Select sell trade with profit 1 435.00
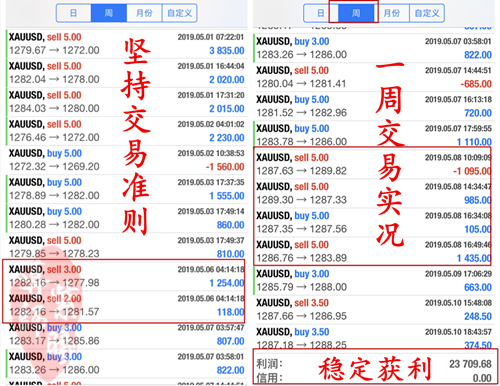Viewport: 500px width, 386px height. tap(374, 251)
